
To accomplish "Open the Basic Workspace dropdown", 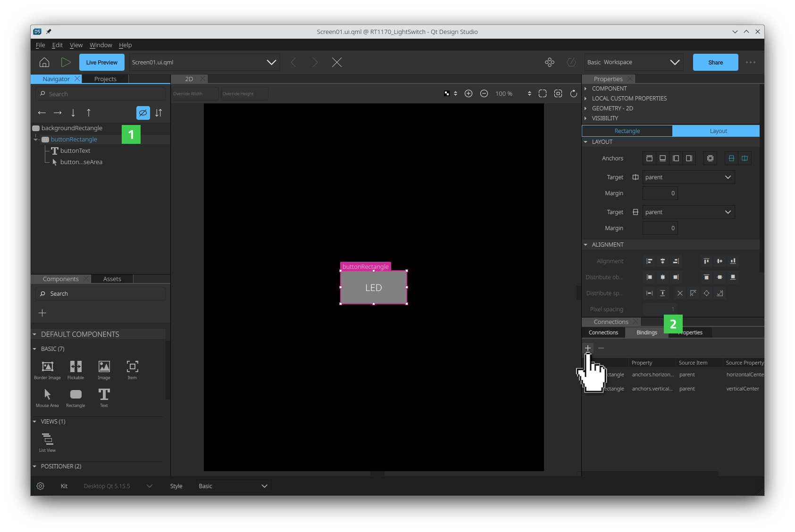I will (633, 62).
